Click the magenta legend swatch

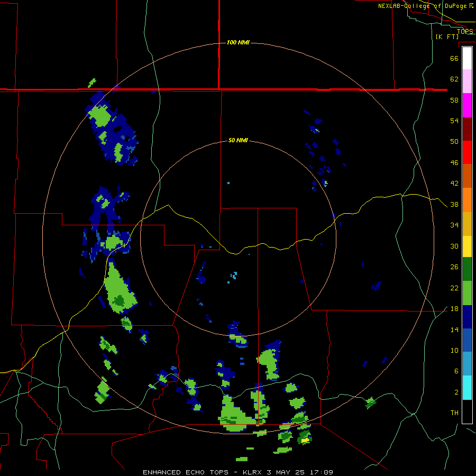[467, 105]
